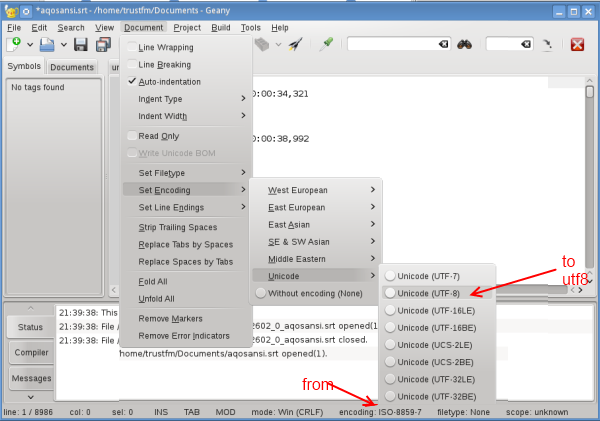Click the Jump to line arrow icon
The height and width of the screenshot is (421, 600).
(548, 44)
